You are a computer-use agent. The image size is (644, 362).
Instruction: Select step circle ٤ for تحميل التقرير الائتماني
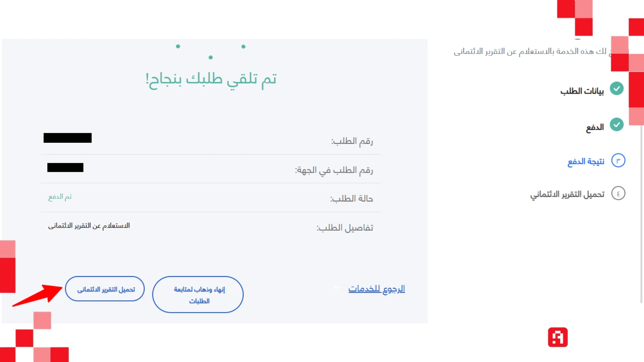(x=618, y=193)
